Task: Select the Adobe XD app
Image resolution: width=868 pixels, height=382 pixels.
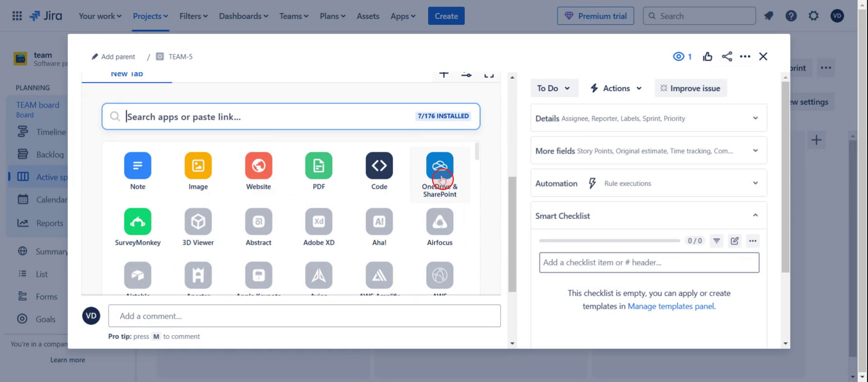Action: [318, 221]
